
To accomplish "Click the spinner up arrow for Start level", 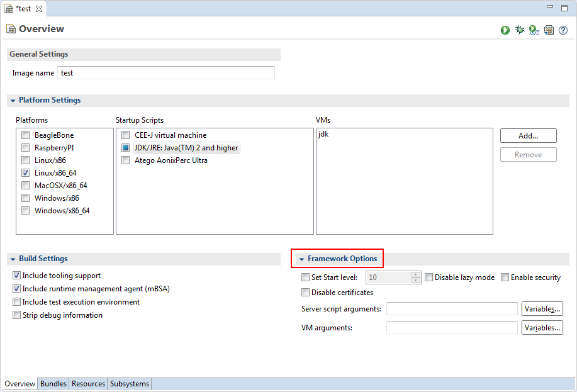I will [415, 274].
